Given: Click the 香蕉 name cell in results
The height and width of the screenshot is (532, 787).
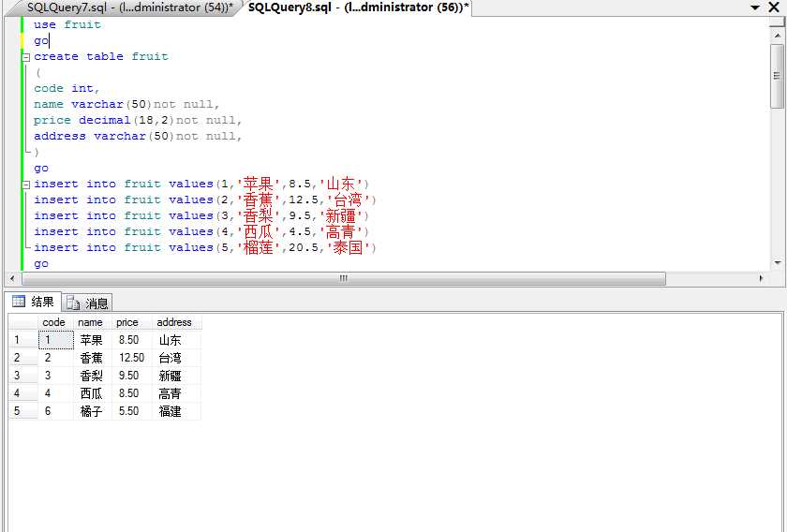Looking at the screenshot, I should point(93,358).
